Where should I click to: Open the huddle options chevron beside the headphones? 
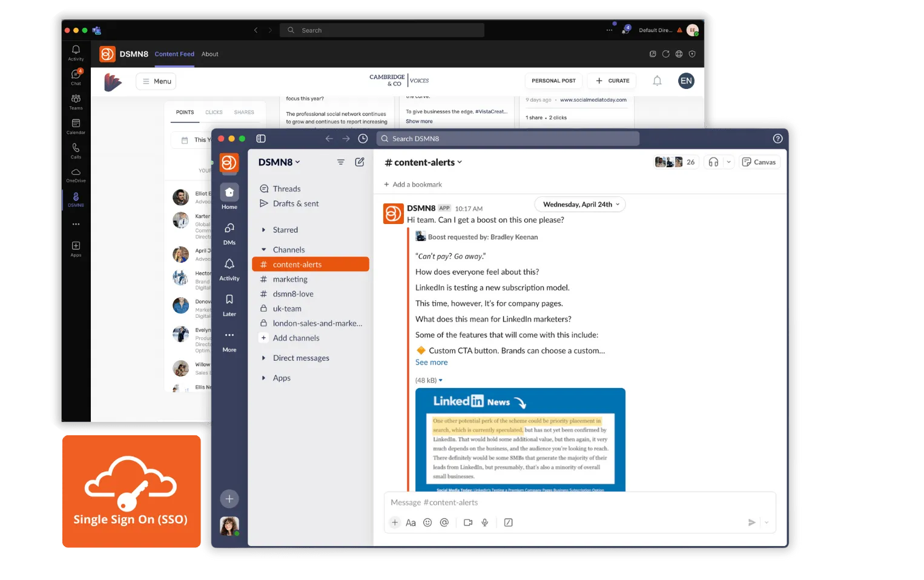click(x=729, y=162)
